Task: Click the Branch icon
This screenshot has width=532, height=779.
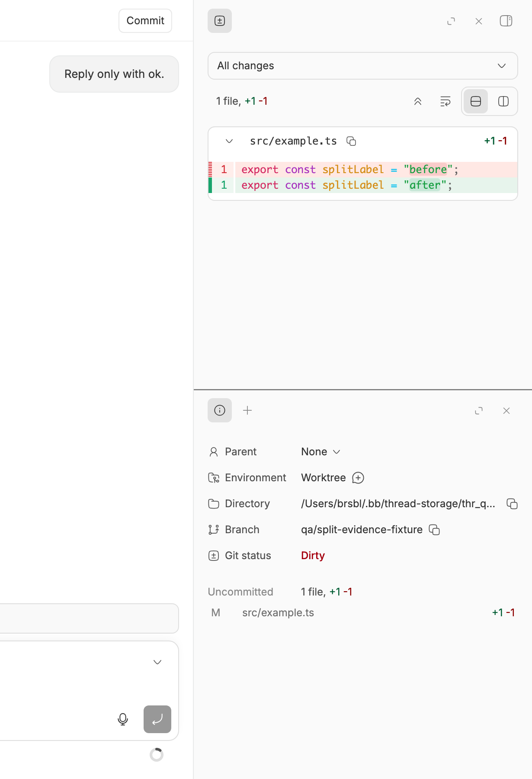Action: [x=214, y=530]
